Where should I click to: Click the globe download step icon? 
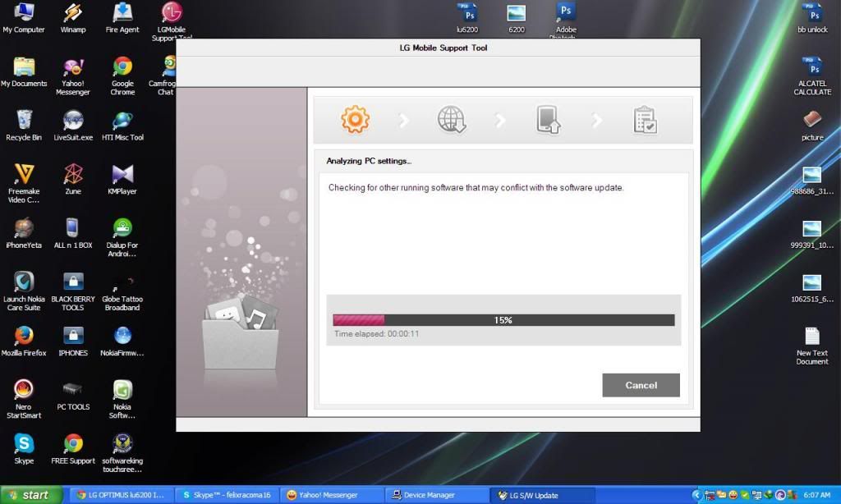452,119
